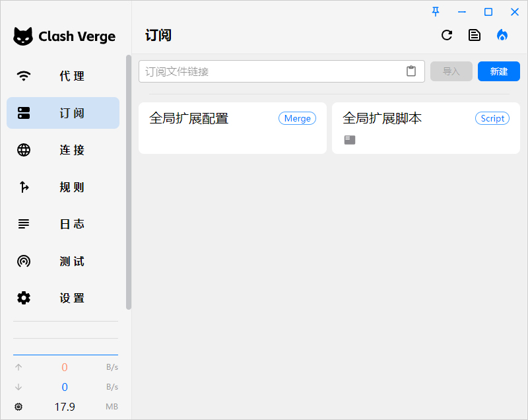Open 规则 (Rules) via its arrow icon

pos(24,187)
